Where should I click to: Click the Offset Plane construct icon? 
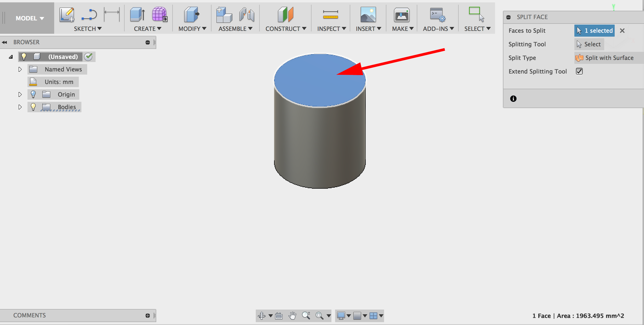(285, 14)
